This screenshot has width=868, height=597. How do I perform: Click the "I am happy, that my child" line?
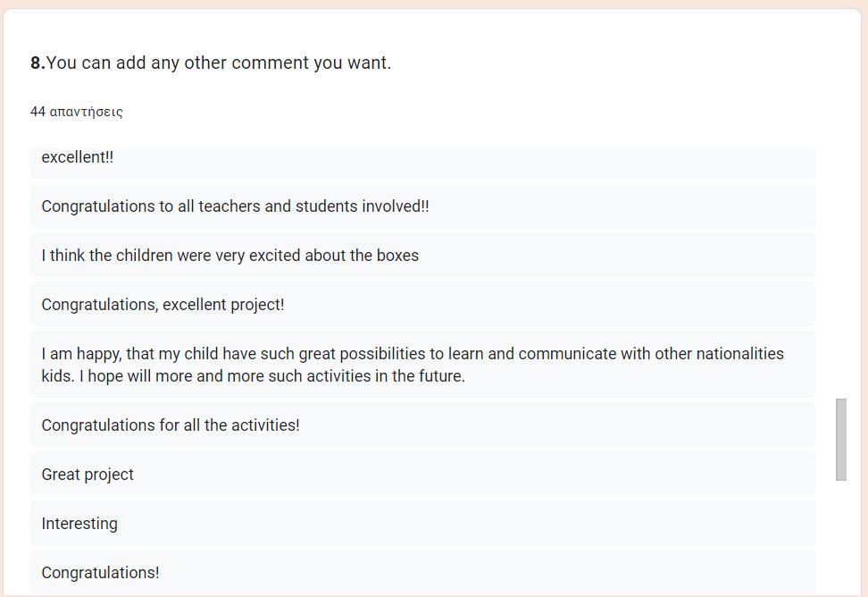click(412, 354)
